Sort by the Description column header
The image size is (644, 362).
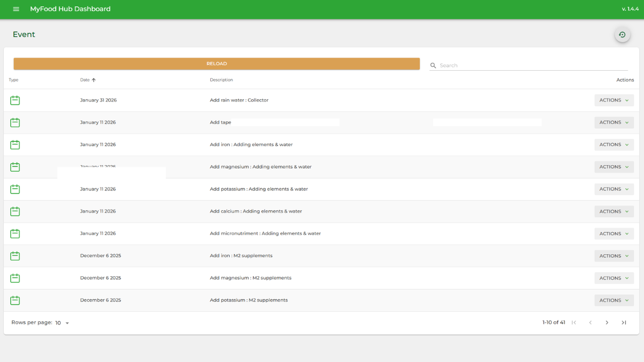[x=221, y=80]
